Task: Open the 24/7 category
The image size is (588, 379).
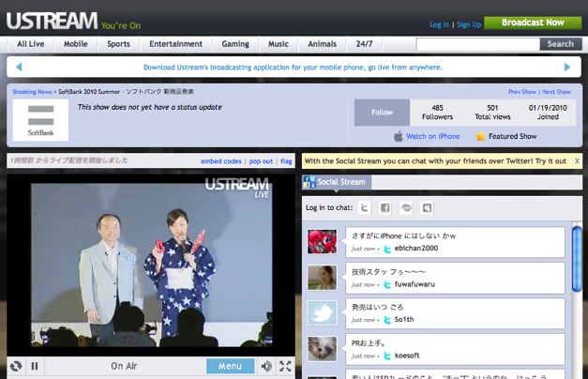Action: (364, 44)
